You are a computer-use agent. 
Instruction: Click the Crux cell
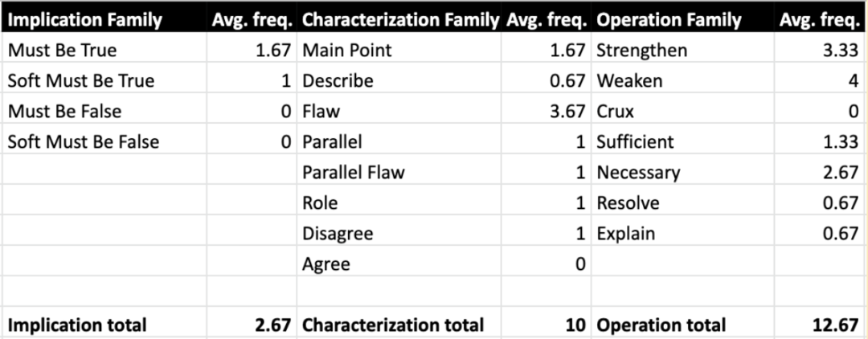pyautogui.click(x=616, y=112)
